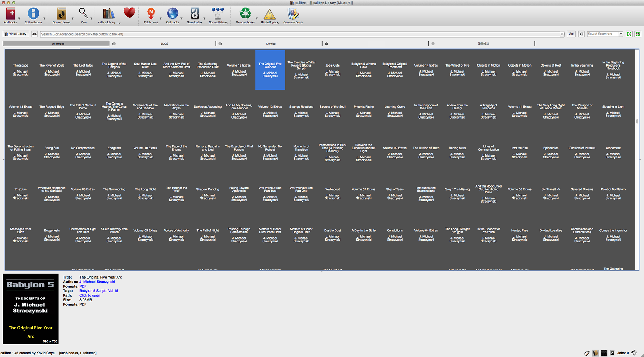
Task: Close the Comics virtual library tab
Action: [220, 44]
